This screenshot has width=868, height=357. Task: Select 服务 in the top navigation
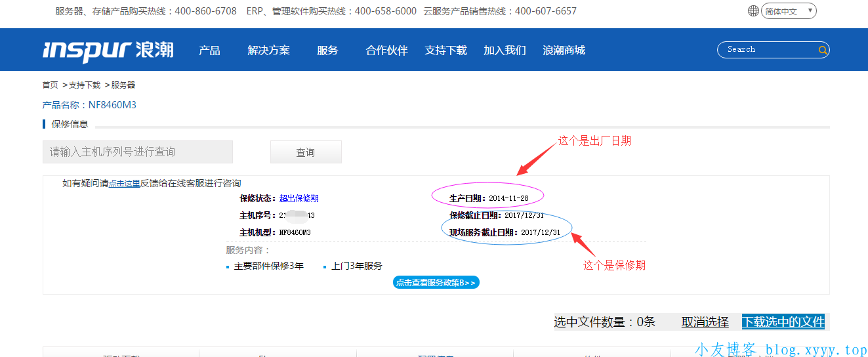327,51
